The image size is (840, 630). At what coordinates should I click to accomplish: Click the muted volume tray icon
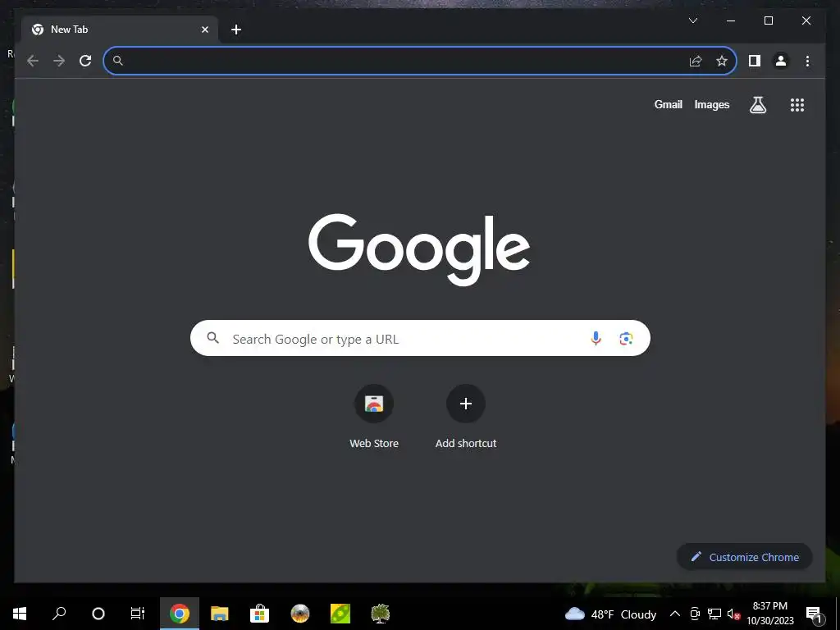click(x=733, y=614)
